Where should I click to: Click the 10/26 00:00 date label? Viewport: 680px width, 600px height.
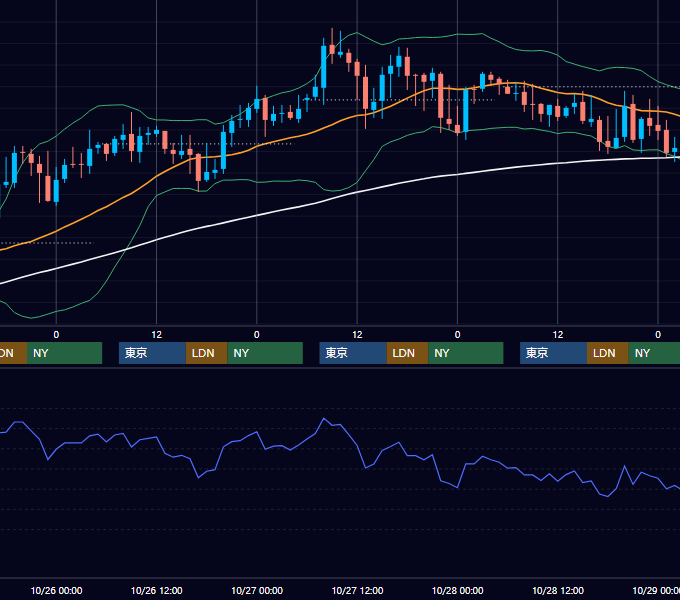click(x=56, y=590)
